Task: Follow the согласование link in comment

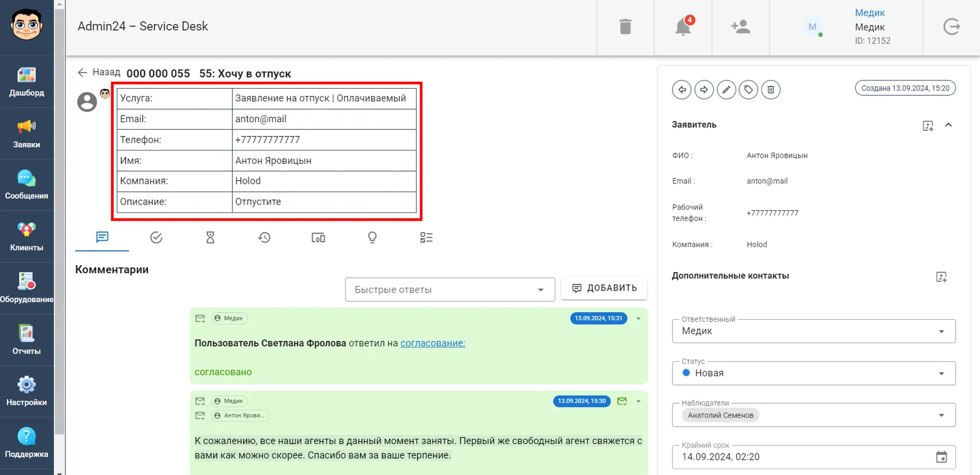Action: click(x=433, y=343)
